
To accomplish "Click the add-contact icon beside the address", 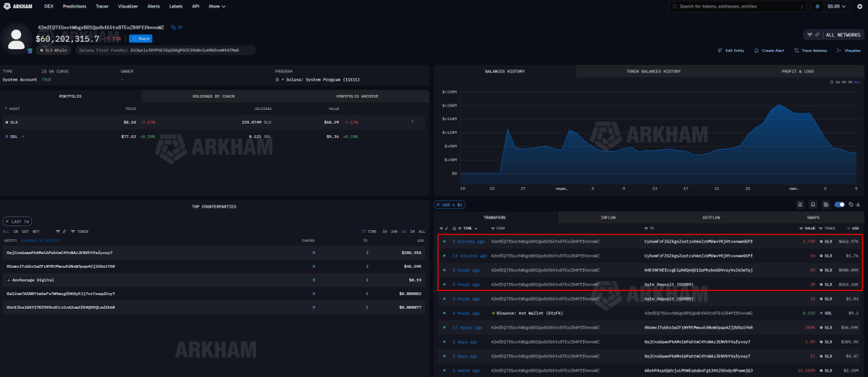I will (x=181, y=27).
